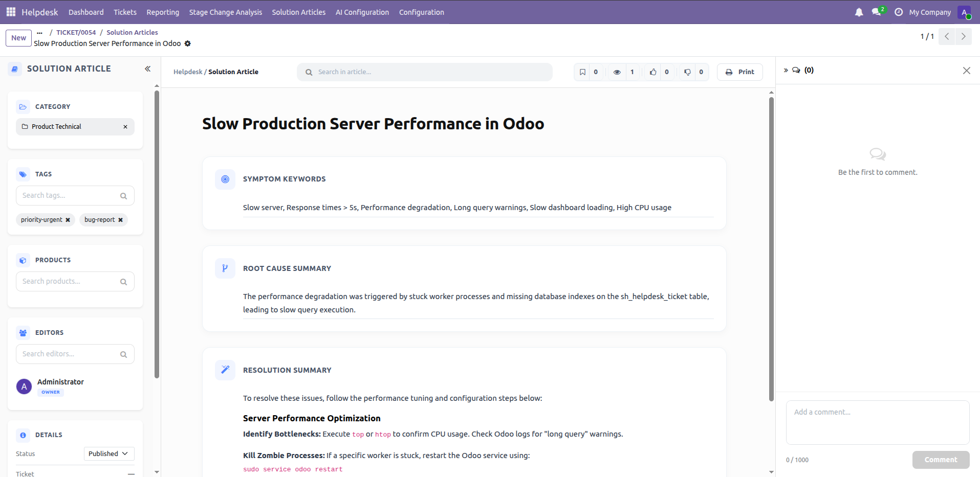Image resolution: width=980 pixels, height=477 pixels.
Task: Open the user avatar menu in top bar
Action: (x=964, y=12)
